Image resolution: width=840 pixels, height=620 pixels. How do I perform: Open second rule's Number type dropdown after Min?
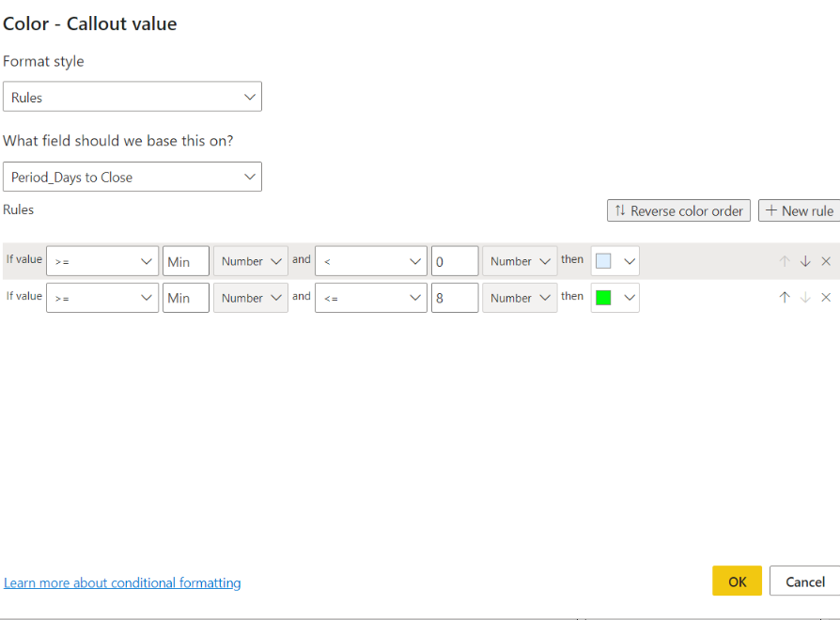(251, 298)
